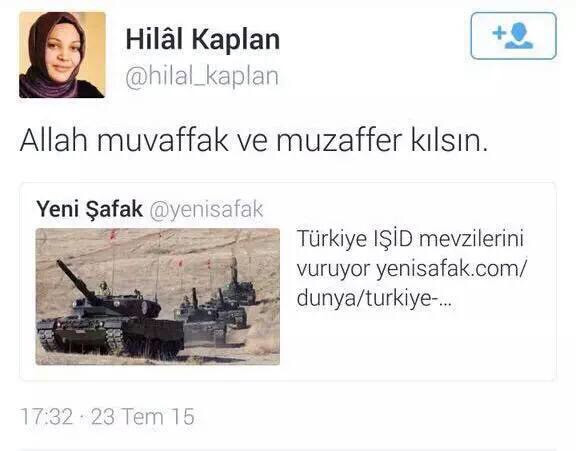Viewport: 576px width, 451px height.
Task: Open Hilâl Kaplan's profile picture
Action: tap(62, 55)
